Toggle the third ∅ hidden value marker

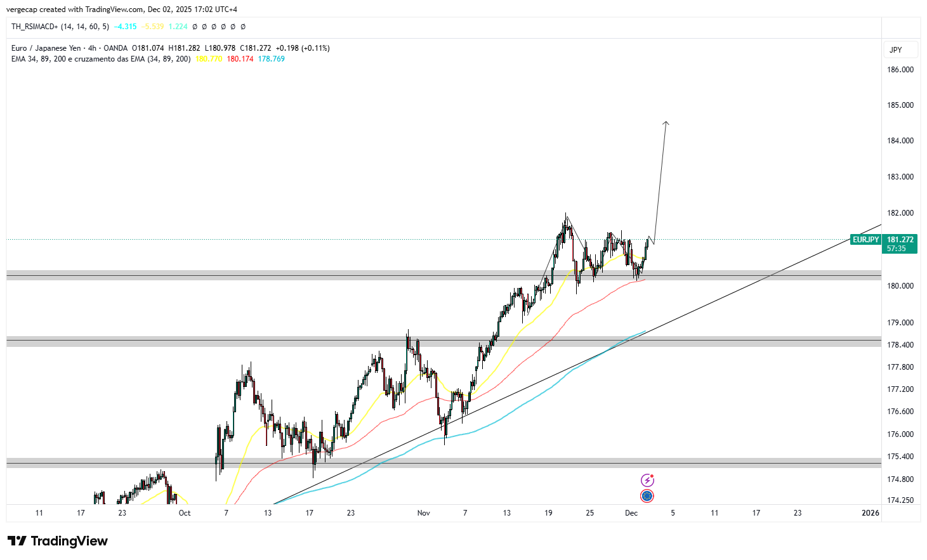point(213,27)
